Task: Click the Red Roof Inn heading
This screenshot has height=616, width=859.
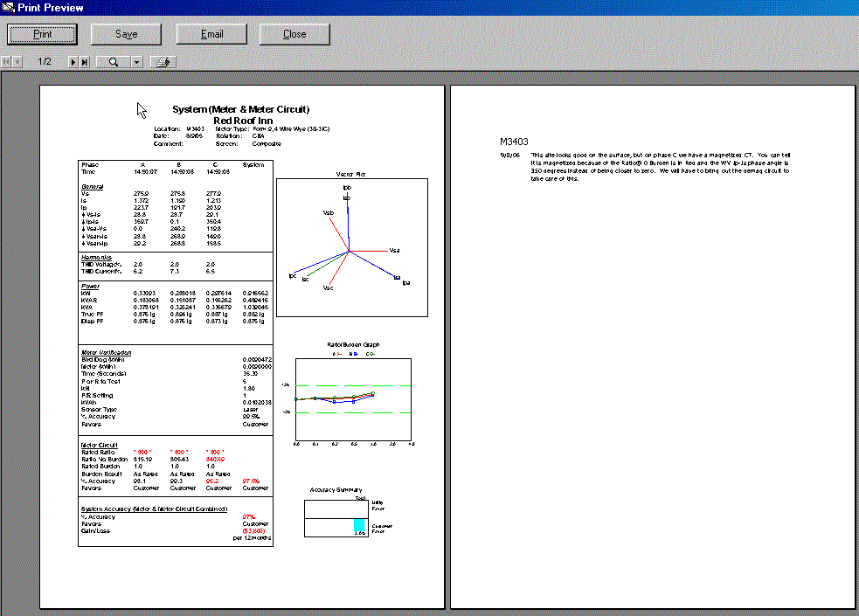Action: click(x=243, y=121)
